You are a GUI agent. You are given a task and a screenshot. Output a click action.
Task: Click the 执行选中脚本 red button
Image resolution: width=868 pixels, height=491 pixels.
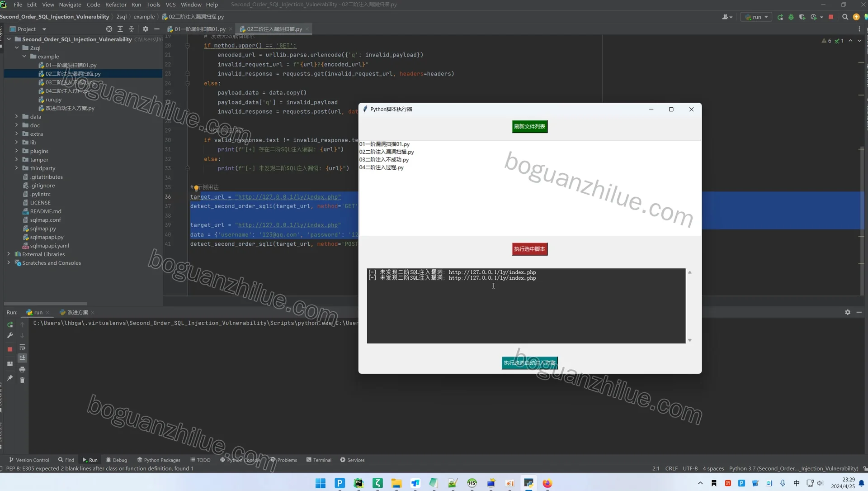pyautogui.click(x=529, y=249)
